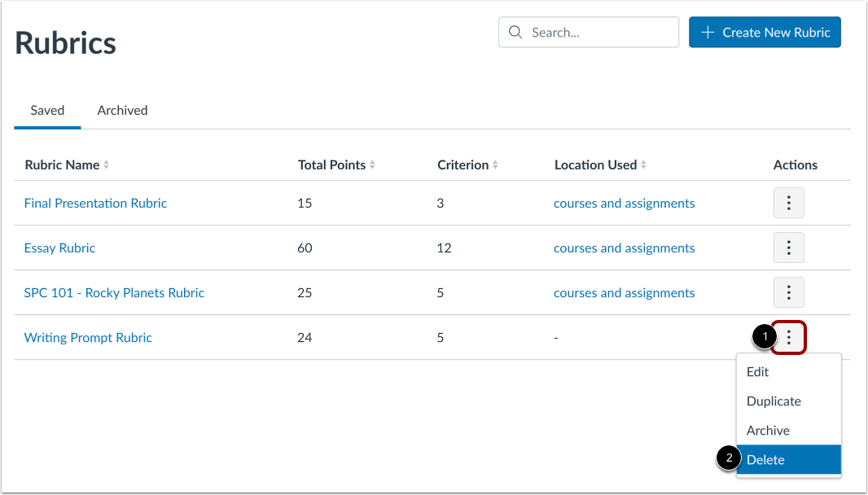Sort by Location Used arrows icon

tap(643, 165)
